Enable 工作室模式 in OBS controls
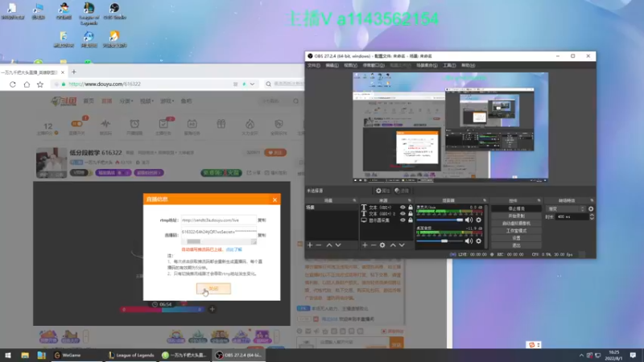Viewport: 644px width, 362px height. [x=516, y=231]
